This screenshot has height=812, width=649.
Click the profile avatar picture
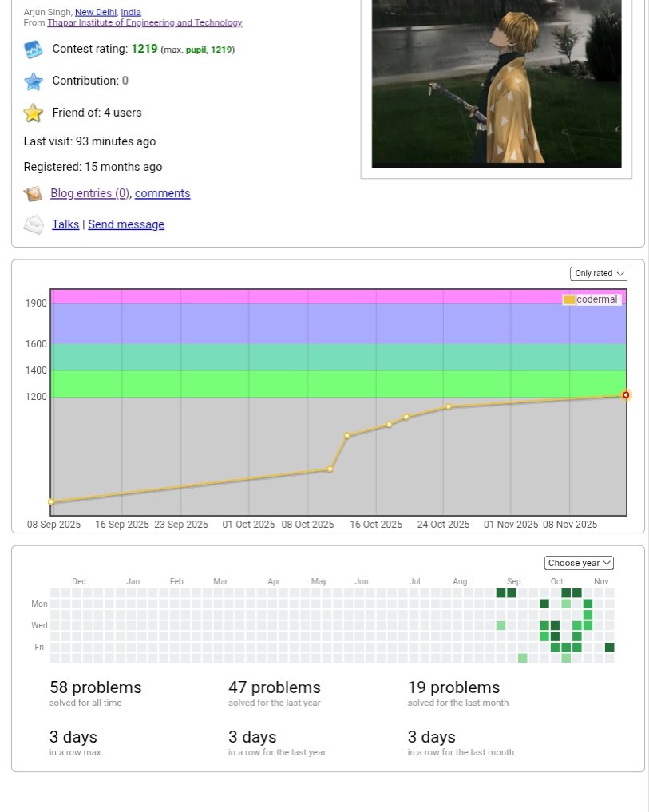(x=497, y=83)
